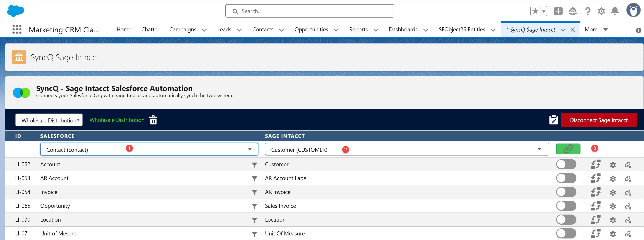Click the Sales Invoice entity text
Screen dimensions: 644x240
click(x=280, y=206)
